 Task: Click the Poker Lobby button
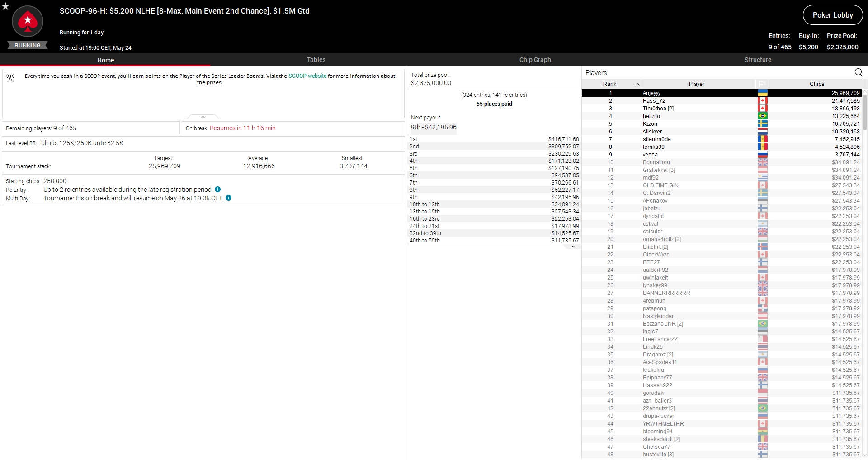point(833,15)
